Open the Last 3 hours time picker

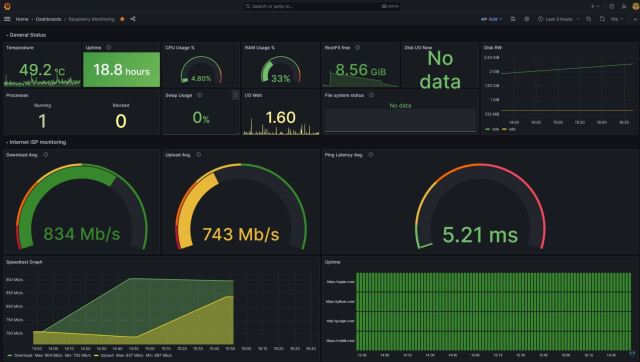[x=558, y=19]
